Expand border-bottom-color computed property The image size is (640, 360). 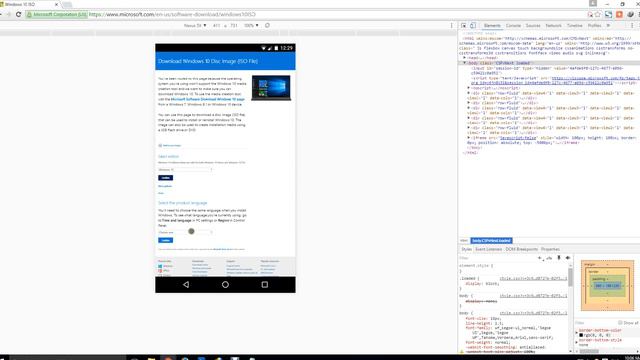coord(577,332)
